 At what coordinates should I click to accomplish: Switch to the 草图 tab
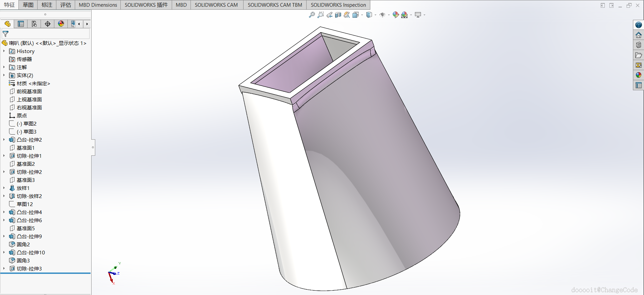tap(28, 5)
